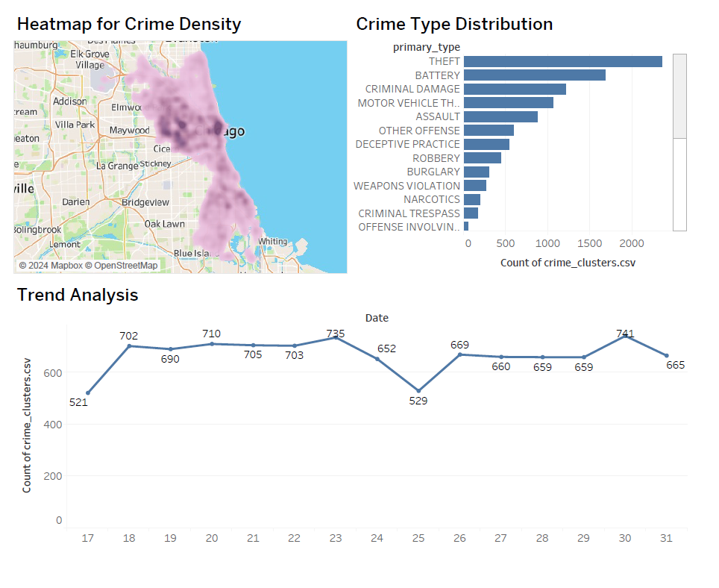Click the ROBBERY bar
Image resolution: width=719 pixels, height=588 pixels.
click(x=483, y=157)
